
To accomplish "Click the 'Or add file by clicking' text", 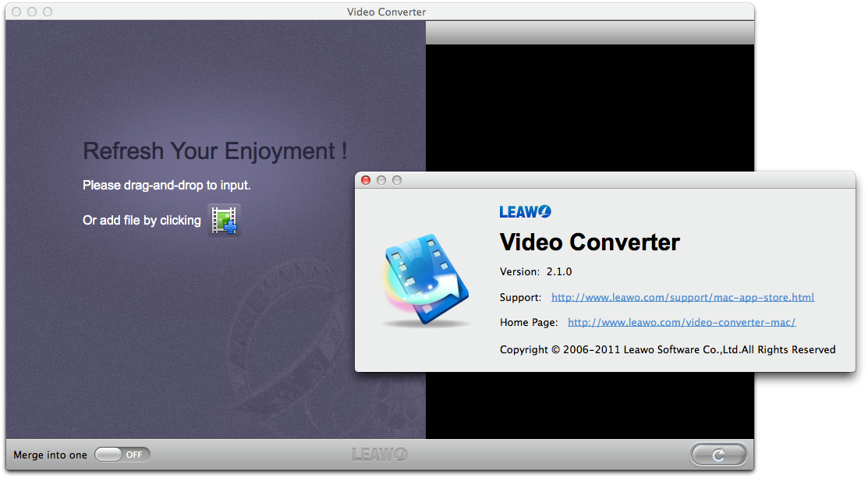I will click(142, 220).
